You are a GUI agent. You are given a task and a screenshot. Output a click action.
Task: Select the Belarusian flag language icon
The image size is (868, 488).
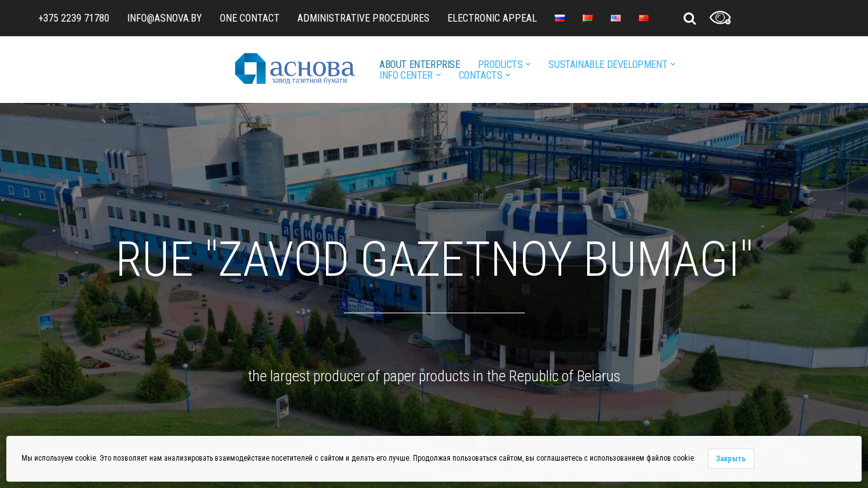click(x=588, y=18)
